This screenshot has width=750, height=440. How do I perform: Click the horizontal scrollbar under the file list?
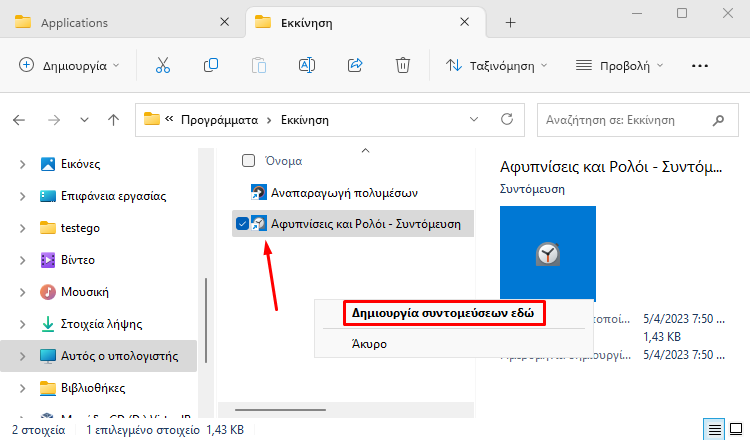tap(281, 410)
